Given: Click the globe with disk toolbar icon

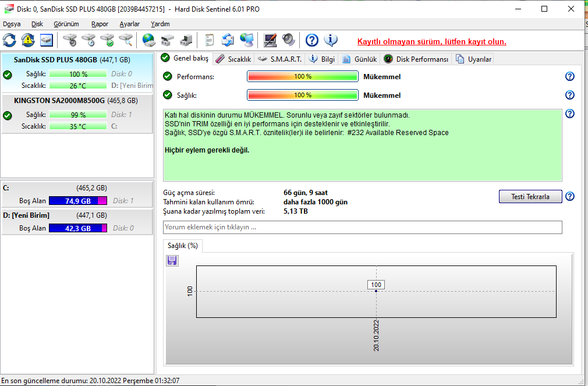Looking at the screenshot, I should click(150, 40).
